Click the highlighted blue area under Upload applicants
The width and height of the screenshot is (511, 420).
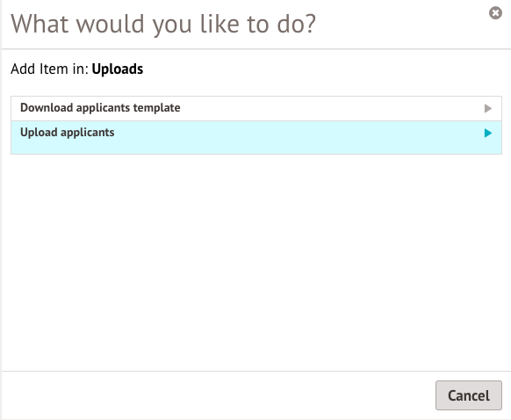coord(256,147)
